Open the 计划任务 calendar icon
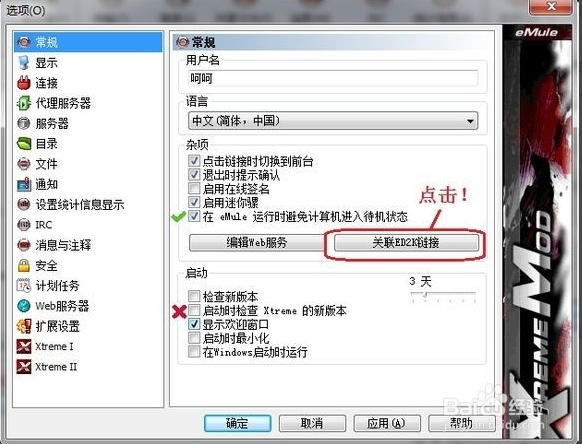 click(24, 285)
